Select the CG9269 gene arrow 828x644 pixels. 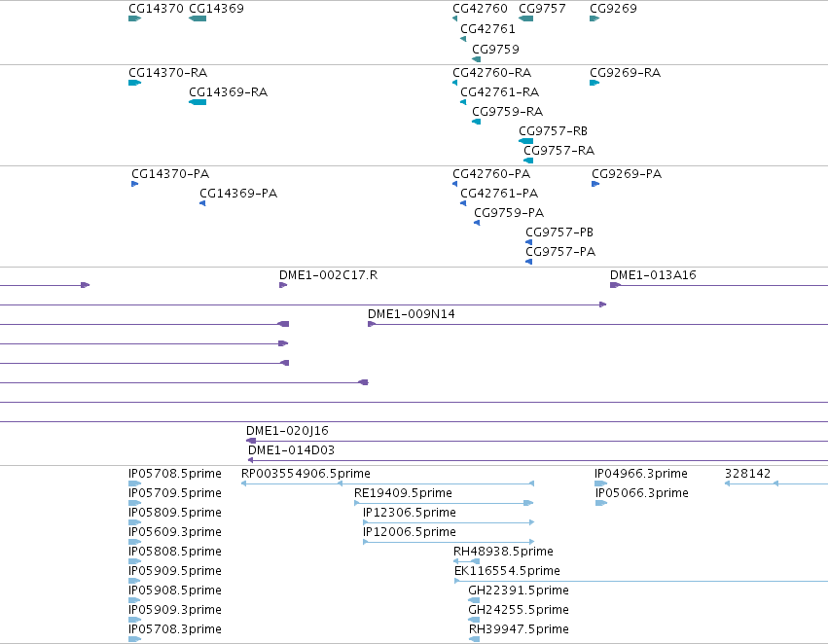594,18
